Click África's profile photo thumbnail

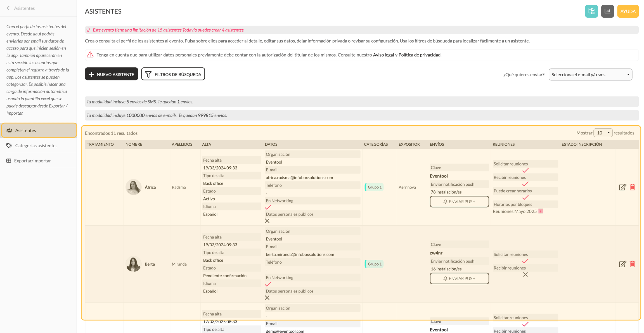pos(133,187)
